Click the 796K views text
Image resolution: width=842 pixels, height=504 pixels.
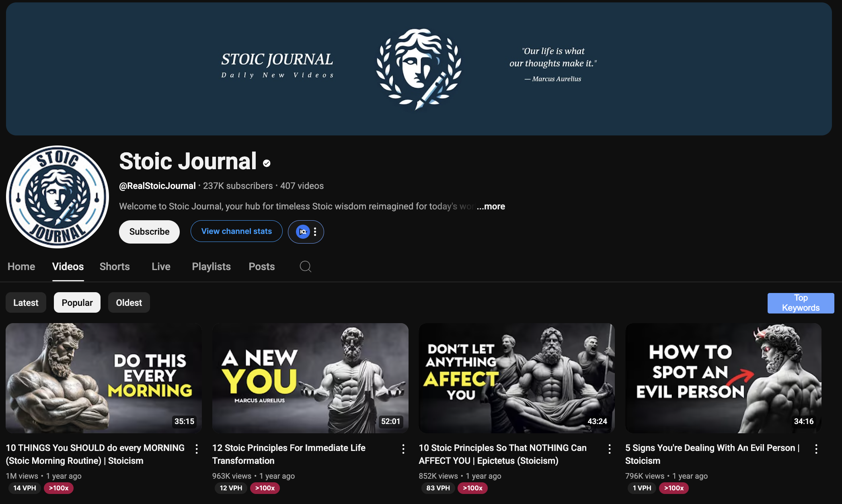(x=645, y=476)
